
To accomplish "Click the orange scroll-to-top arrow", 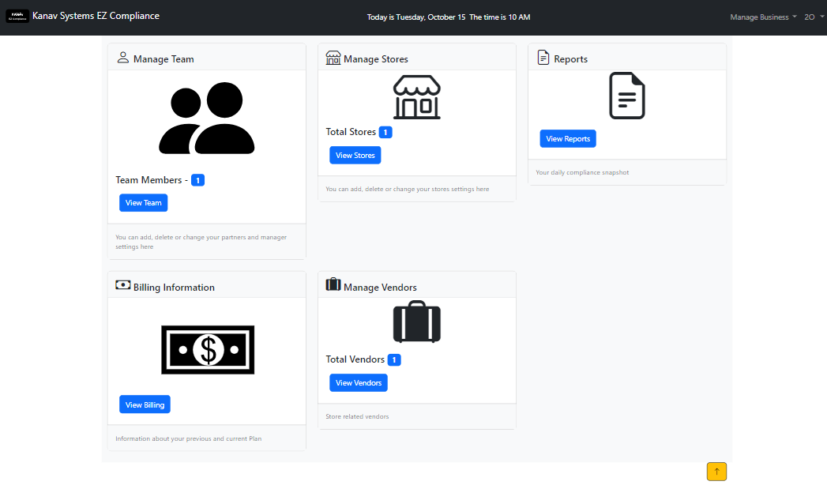I will 716,471.
